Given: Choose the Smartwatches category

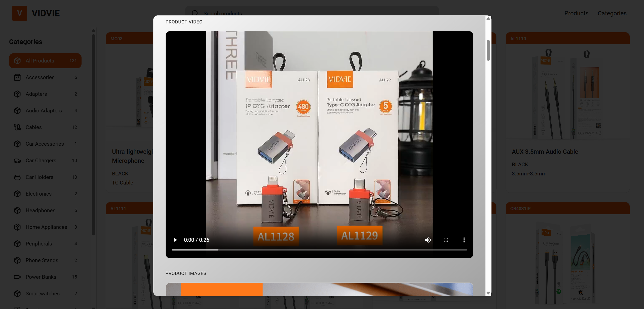Looking at the screenshot, I should point(45,294).
